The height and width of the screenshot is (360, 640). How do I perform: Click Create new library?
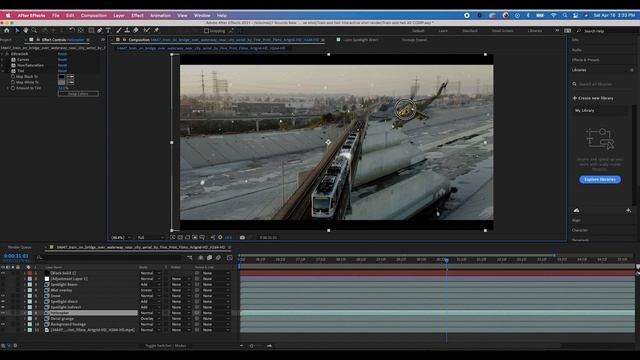(x=593, y=98)
